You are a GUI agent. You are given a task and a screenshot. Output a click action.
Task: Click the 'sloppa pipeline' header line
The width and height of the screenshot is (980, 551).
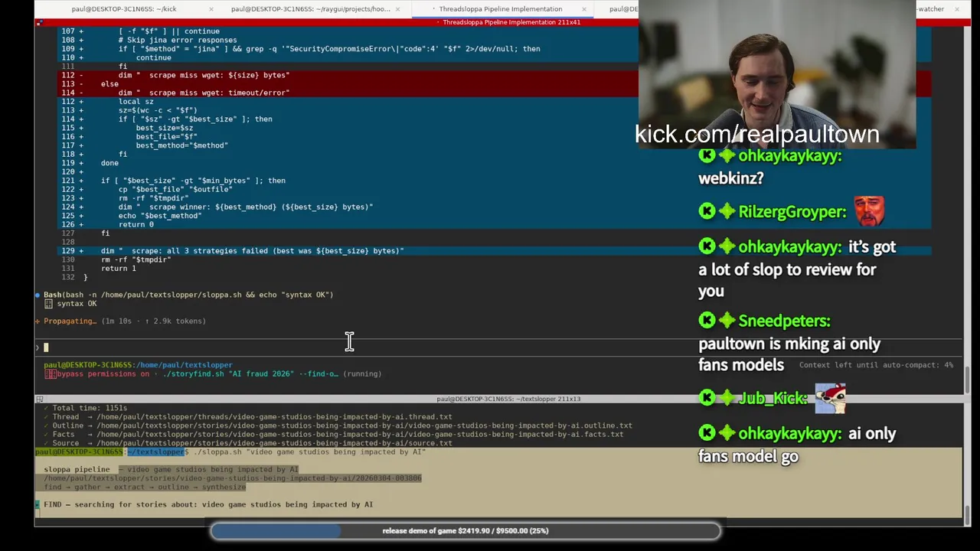(171, 469)
